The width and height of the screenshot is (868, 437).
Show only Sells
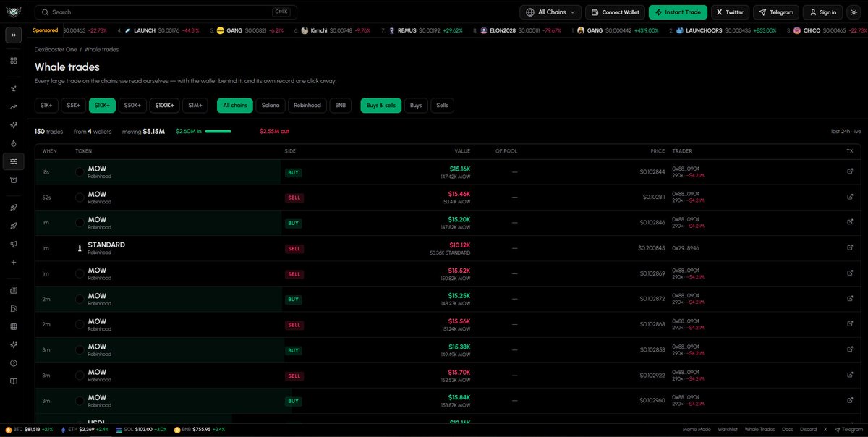[x=442, y=106]
